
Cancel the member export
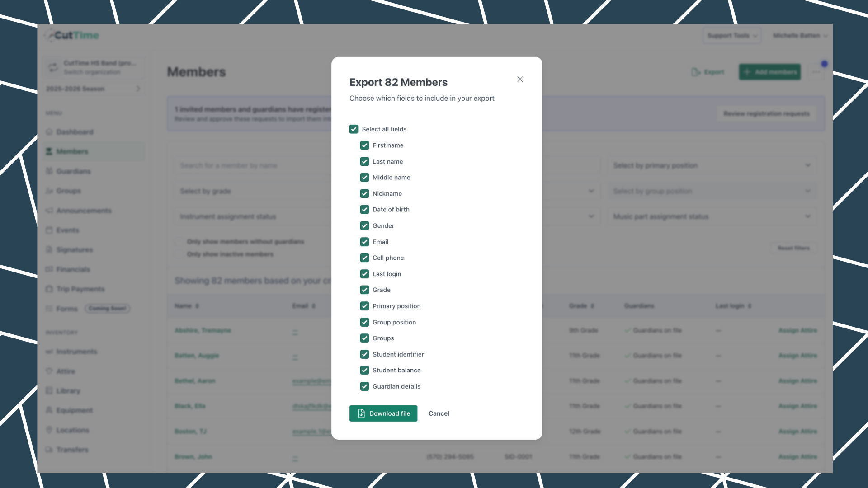[439, 413]
